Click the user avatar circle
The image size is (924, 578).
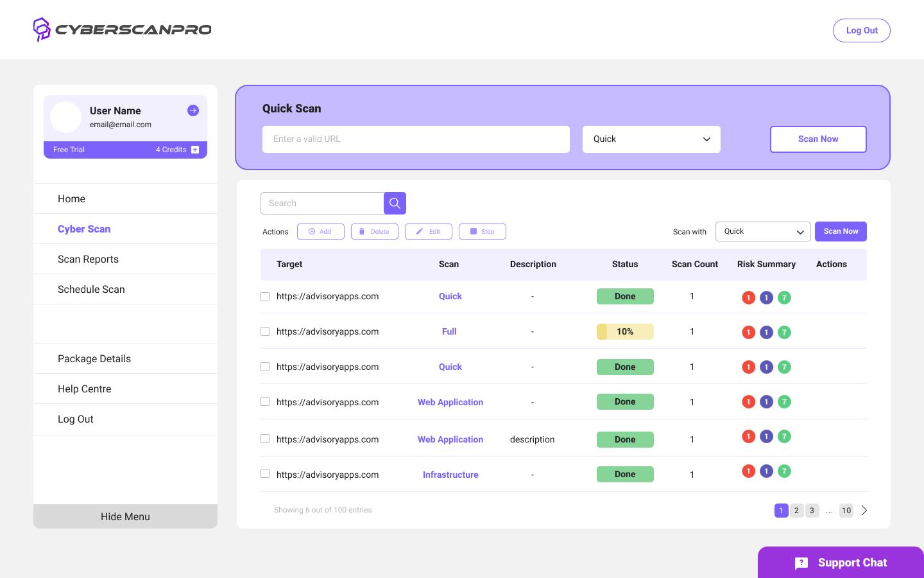click(x=65, y=117)
